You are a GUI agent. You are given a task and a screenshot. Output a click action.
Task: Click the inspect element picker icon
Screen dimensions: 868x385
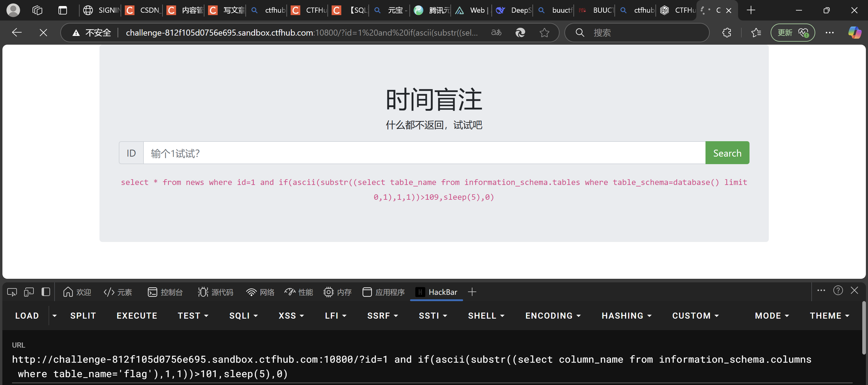pyautogui.click(x=12, y=292)
